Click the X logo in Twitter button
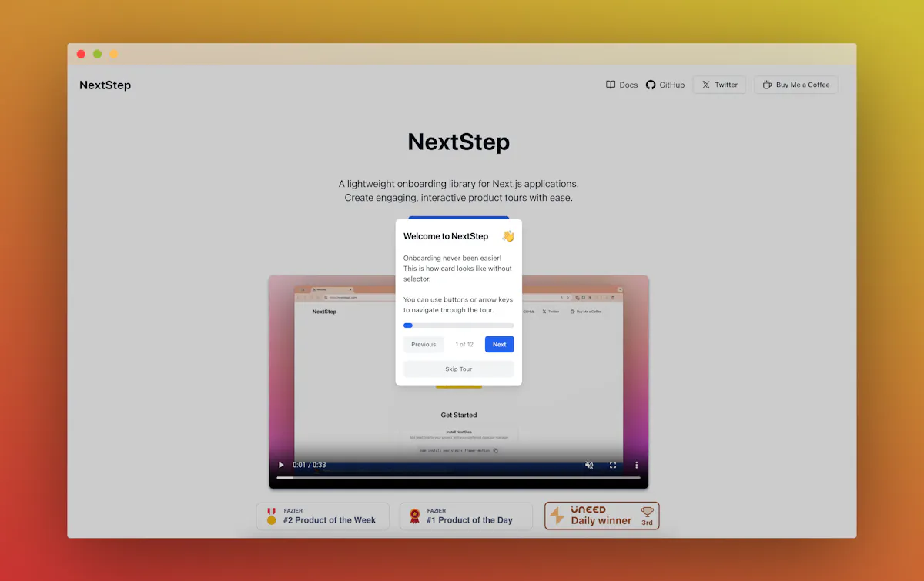The image size is (924, 581). 706,85
